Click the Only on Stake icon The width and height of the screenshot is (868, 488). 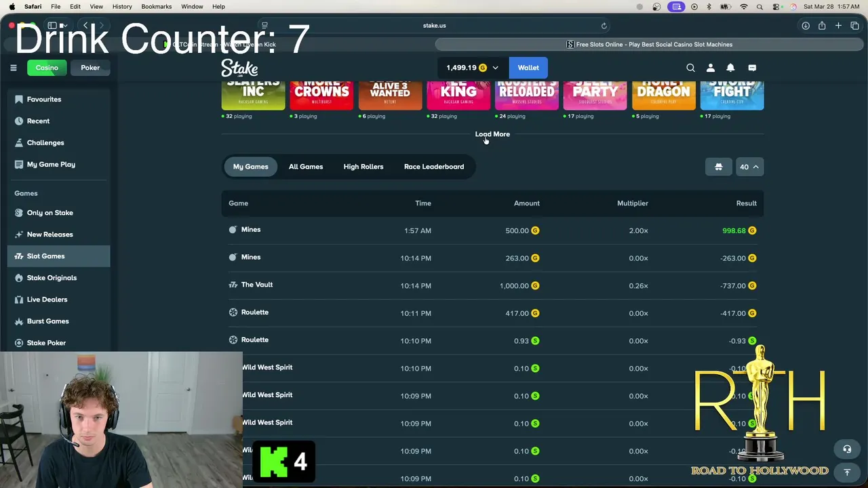pyautogui.click(x=19, y=213)
